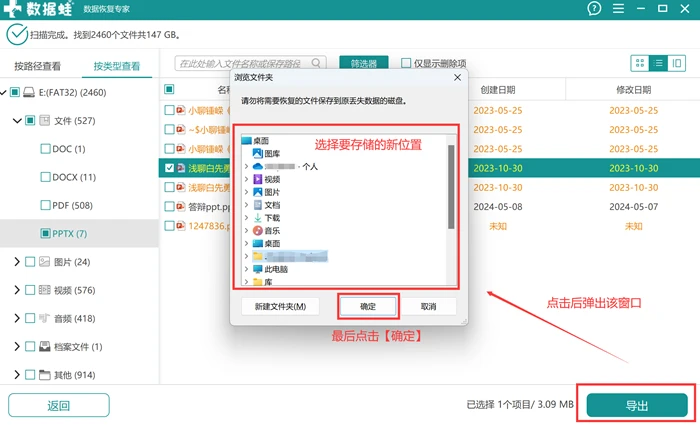Close the 浏览文件夹 dialog
This screenshot has width=700, height=426.
point(457,78)
